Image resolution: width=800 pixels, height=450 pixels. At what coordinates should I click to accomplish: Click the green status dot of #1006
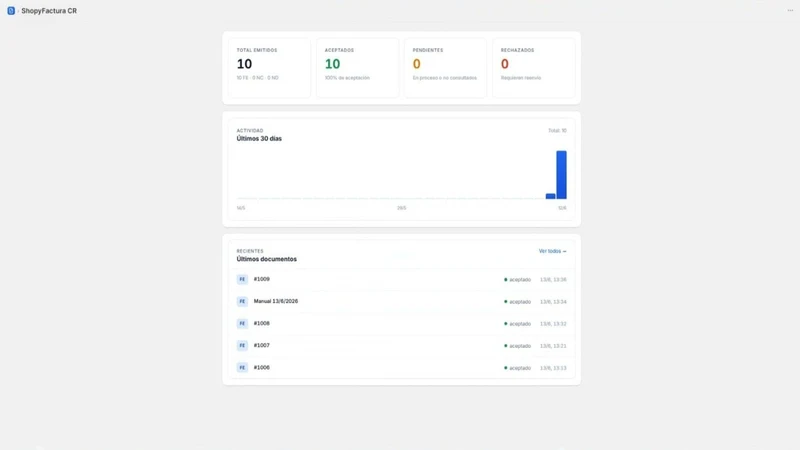click(x=506, y=368)
